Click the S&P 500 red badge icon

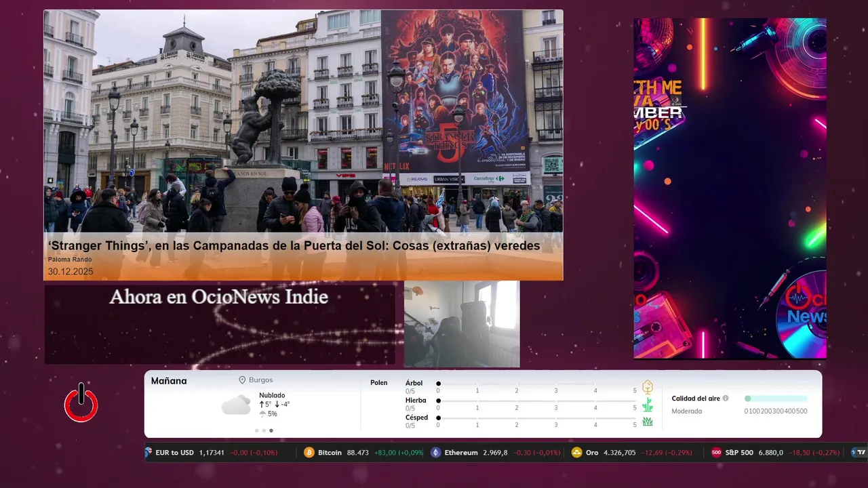pos(716,452)
